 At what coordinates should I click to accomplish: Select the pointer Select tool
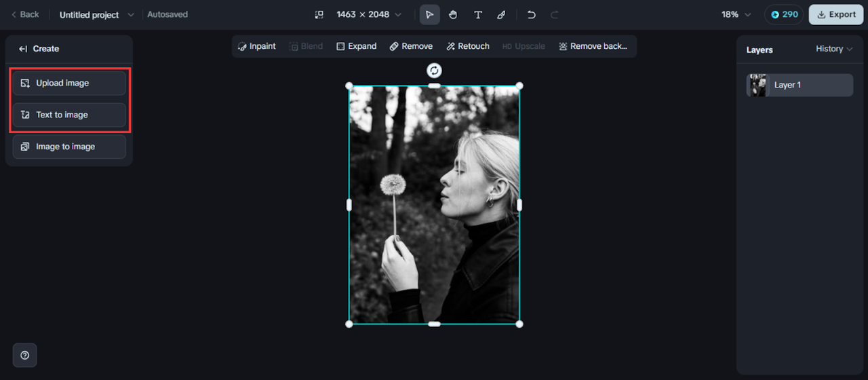[429, 14]
